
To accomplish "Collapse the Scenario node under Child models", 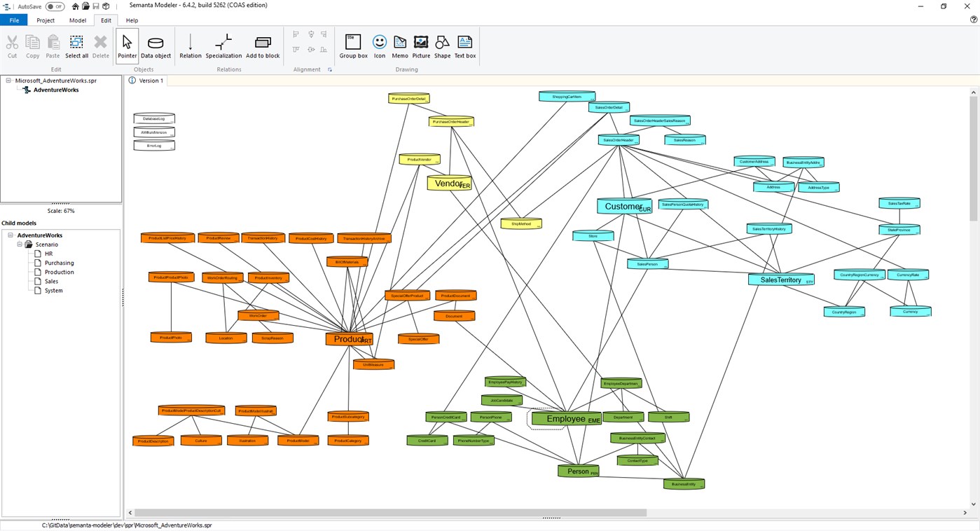I will click(x=19, y=244).
